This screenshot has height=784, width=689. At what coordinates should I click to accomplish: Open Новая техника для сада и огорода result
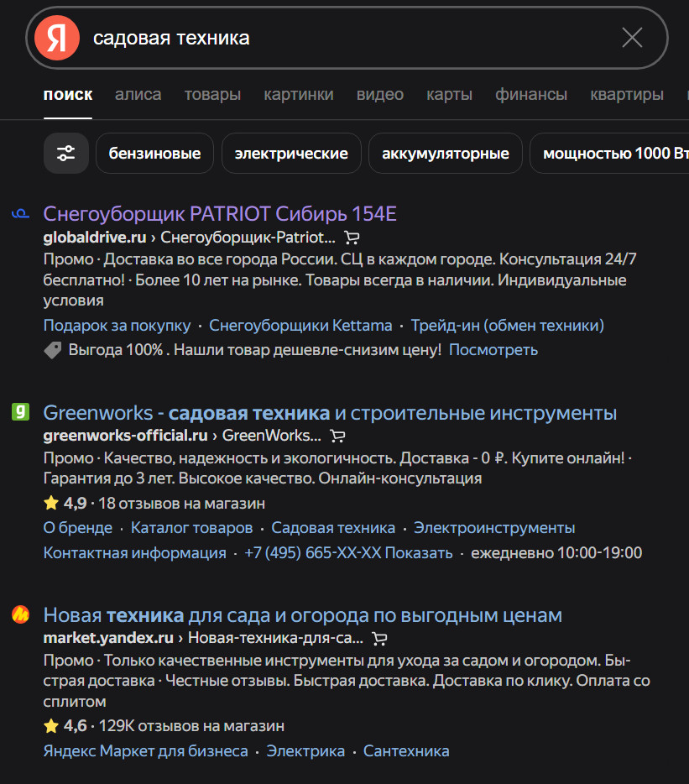tap(303, 615)
